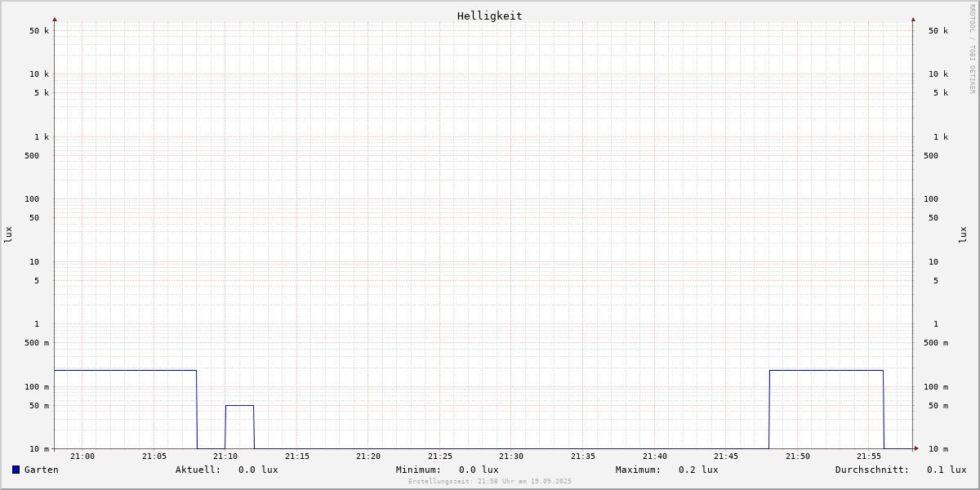The height and width of the screenshot is (490, 980).
Task: Click the 21:50 time axis label
Action: click(798, 457)
